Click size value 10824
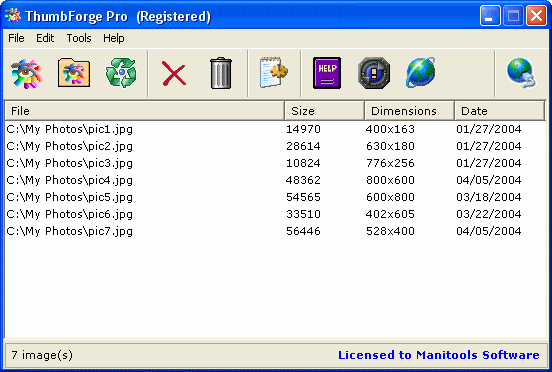The width and height of the screenshot is (552, 372). coord(303,163)
